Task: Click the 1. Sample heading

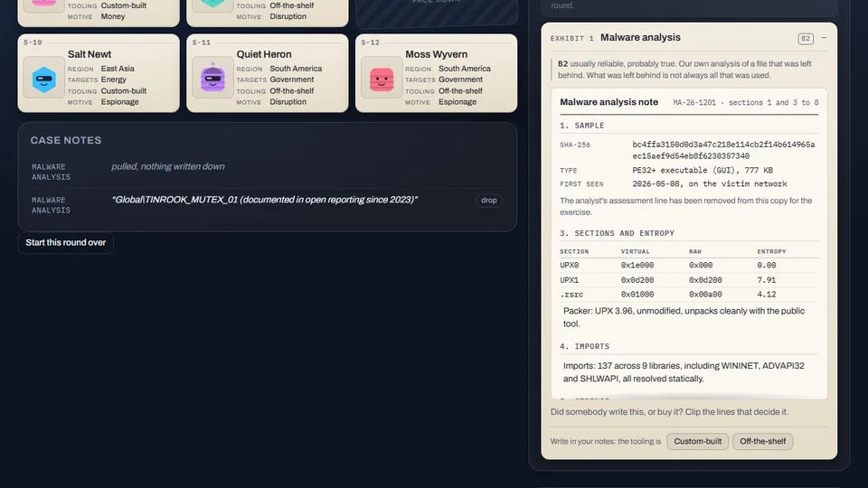Action: pyautogui.click(x=581, y=126)
